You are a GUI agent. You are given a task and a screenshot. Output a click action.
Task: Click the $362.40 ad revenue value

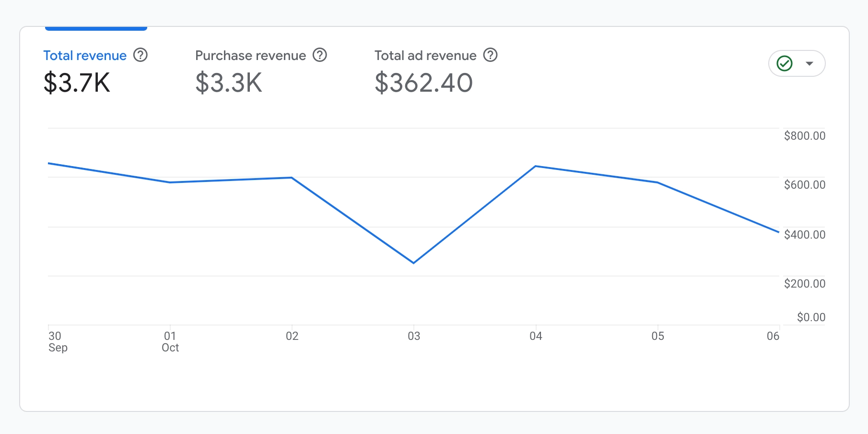(423, 83)
